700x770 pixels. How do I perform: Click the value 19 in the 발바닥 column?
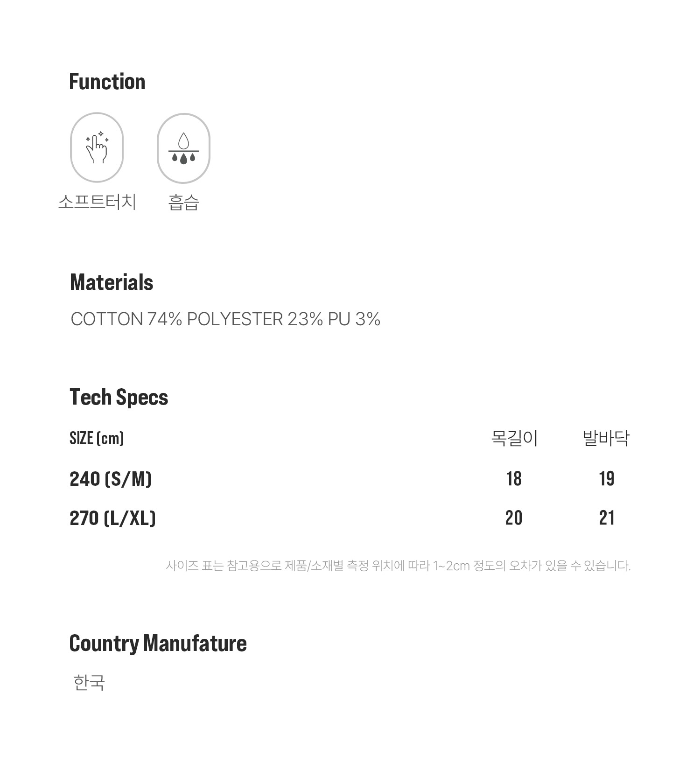coord(607,479)
